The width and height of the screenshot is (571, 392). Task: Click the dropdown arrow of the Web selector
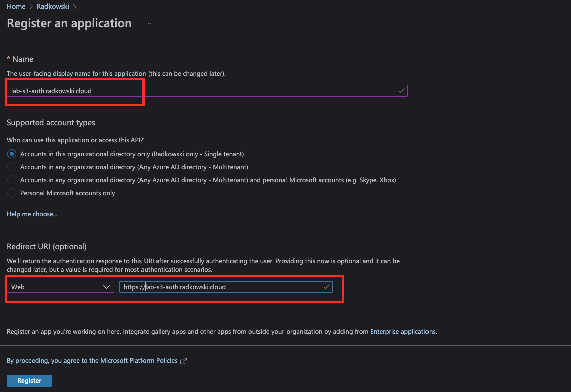click(x=106, y=287)
